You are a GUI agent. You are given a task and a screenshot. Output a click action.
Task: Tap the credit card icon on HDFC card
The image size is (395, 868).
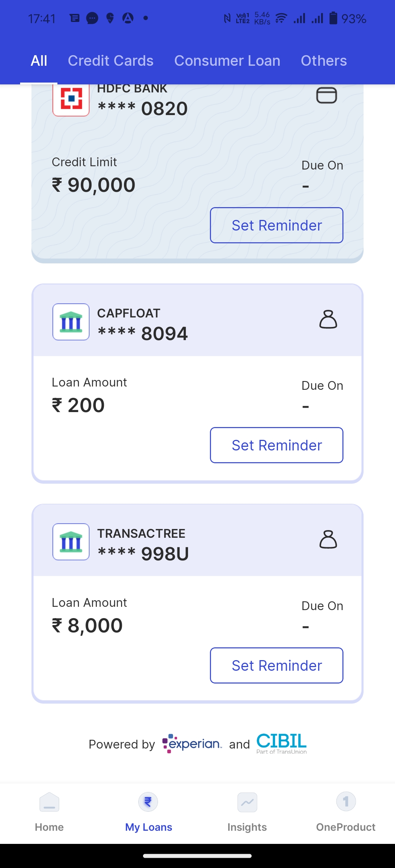tap(326, 96)
